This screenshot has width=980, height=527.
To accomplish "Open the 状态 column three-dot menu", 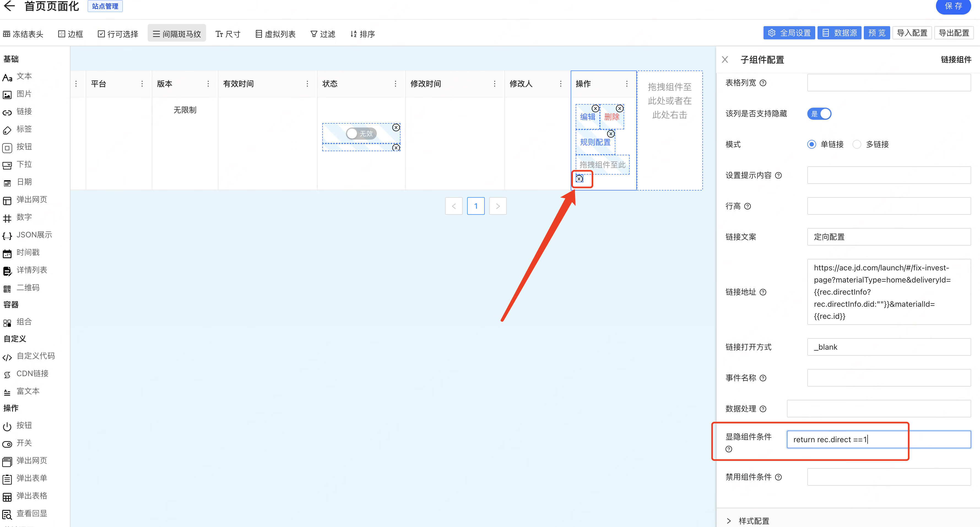I will pyautogui.click(x=395, y=84).
